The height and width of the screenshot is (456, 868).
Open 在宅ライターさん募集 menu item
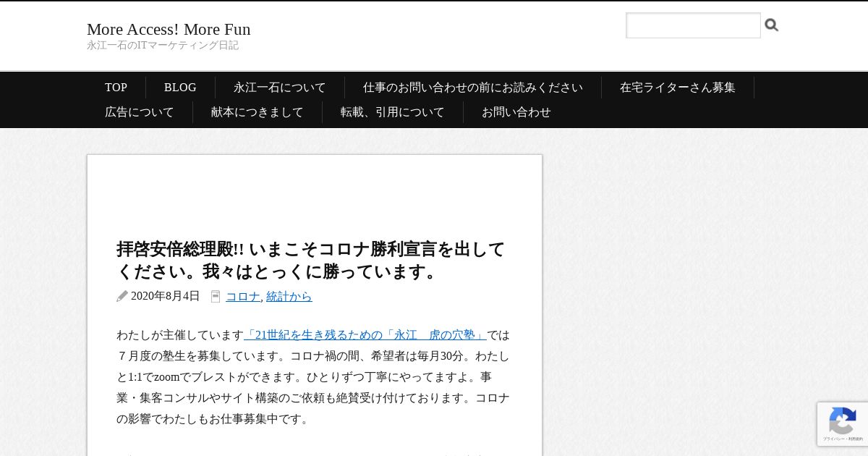[x=677, y=88]
